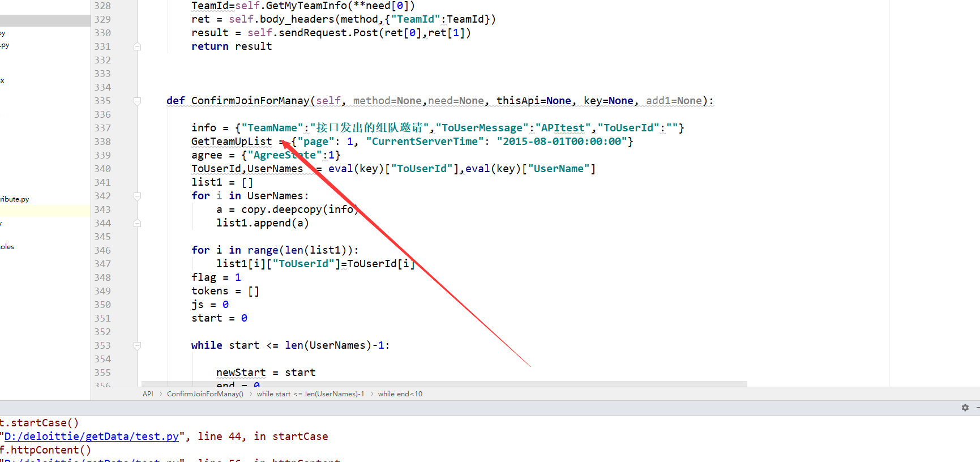Click 'tokens = []' on line 349
Viewport: 980px width, 462px height.
[x=225, y=291]
